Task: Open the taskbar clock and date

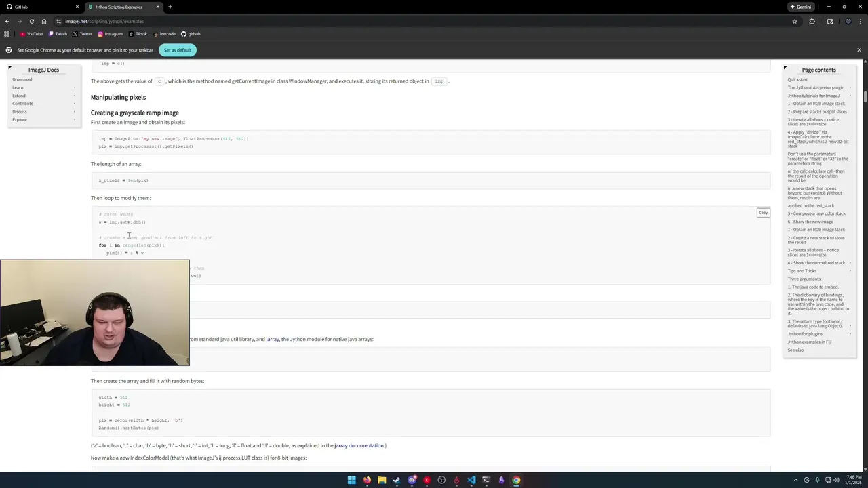Action: point(853,480)
